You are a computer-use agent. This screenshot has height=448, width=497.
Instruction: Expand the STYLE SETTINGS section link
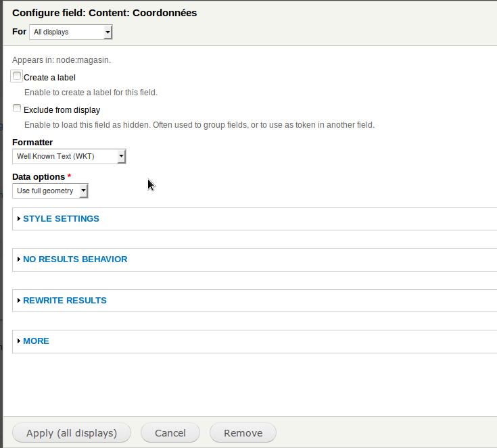(x=61, y=219)
